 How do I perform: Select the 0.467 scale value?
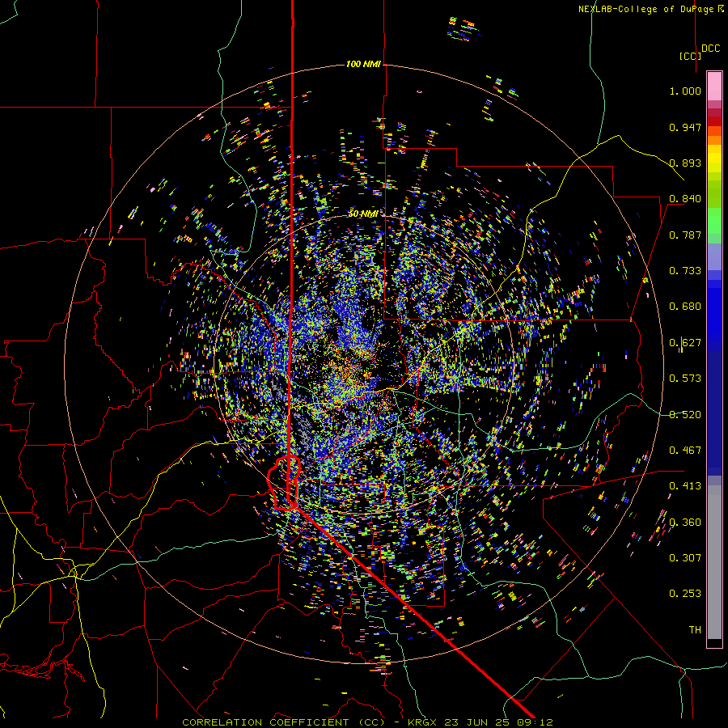coord(685,451)
